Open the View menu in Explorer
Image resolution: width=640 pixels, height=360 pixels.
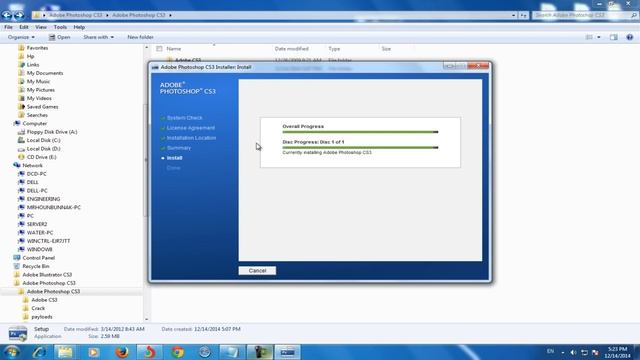(x=41, y=27)
